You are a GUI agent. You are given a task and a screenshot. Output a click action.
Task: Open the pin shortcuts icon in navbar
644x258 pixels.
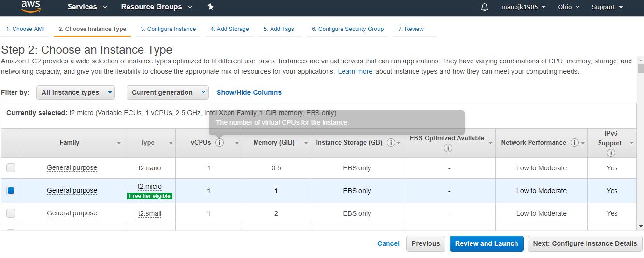point(210,7)
